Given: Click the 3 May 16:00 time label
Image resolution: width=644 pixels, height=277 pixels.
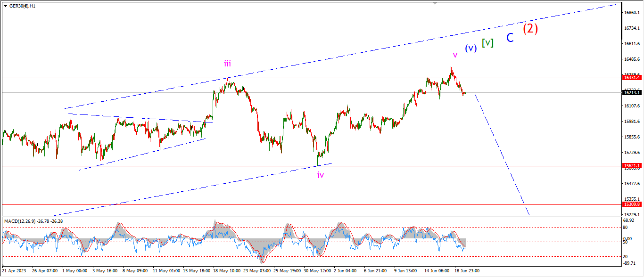Looking at the screenshot, I should click(x=105, y=271).
